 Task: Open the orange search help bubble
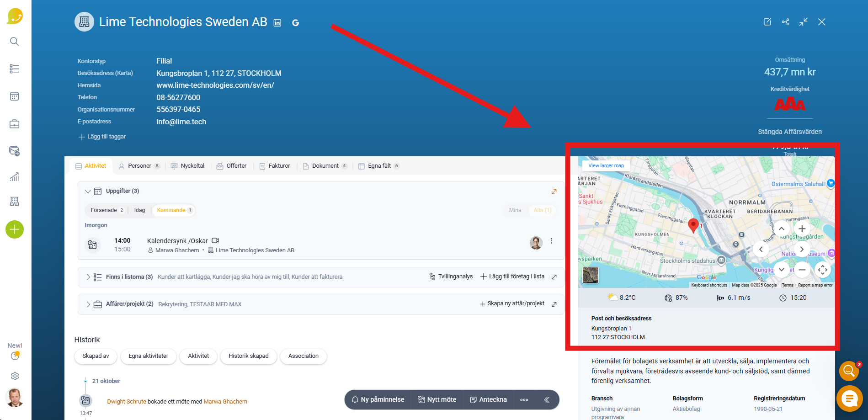[x=849, y=371]
